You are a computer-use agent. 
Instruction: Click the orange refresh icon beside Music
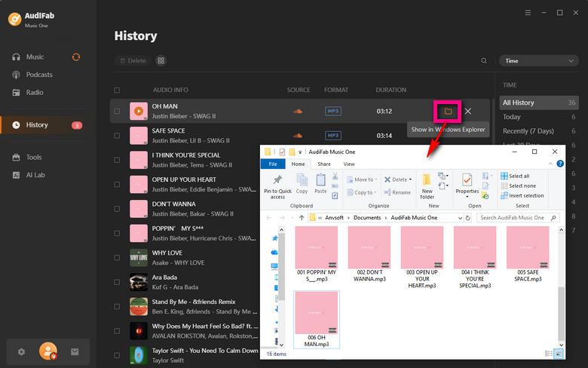[76, 57]
